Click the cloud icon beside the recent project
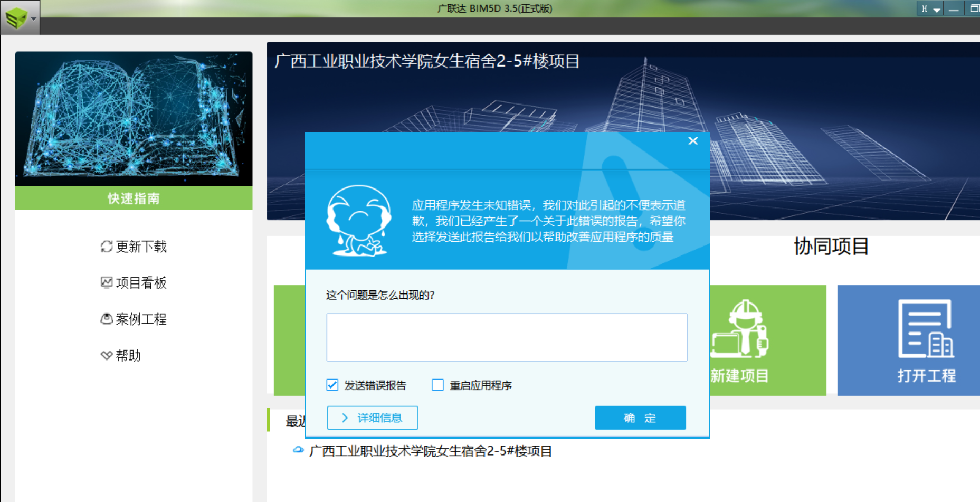980x502 pixels. click(x=298, y=450)
